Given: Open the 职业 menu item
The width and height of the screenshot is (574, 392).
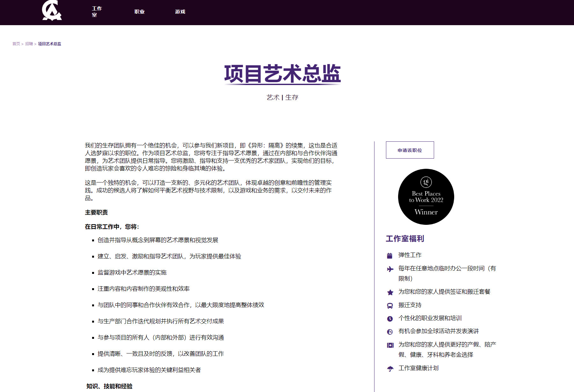Looking at the screenshot, I should [x=140, y=12].
